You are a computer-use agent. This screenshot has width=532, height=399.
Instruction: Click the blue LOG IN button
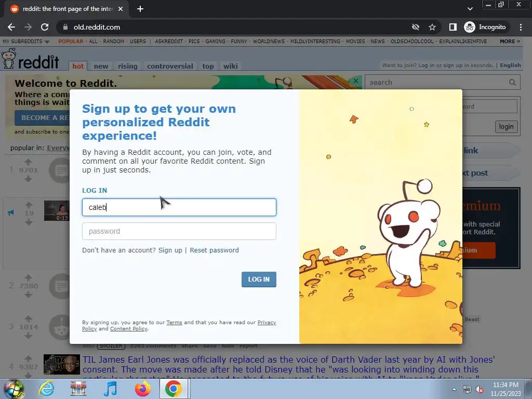(x=259, y=279)
